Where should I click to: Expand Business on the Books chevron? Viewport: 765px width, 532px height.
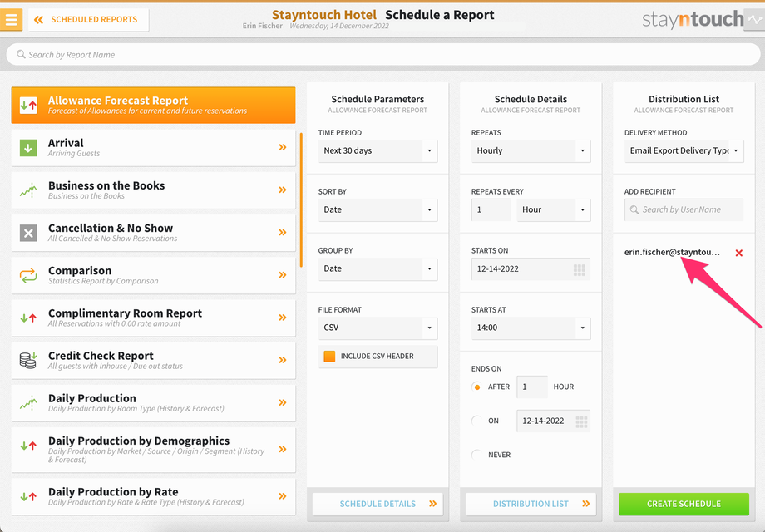coord(283,190)
